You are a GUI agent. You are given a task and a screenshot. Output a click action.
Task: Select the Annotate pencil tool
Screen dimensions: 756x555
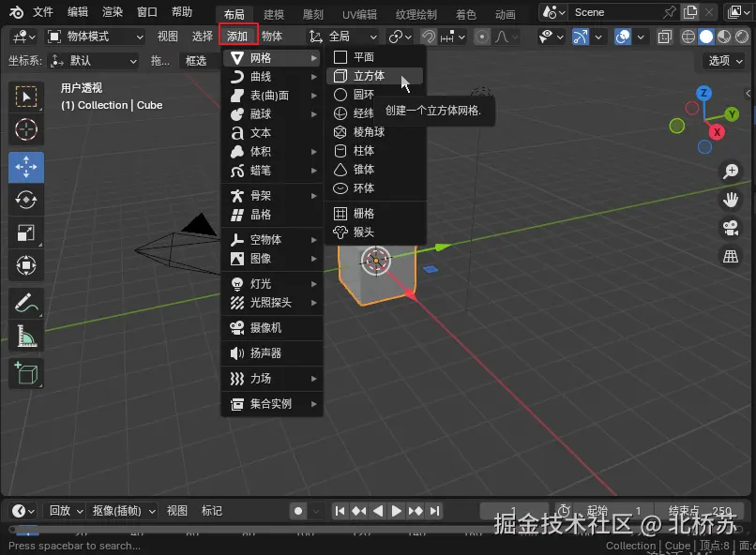click(26, 303)
